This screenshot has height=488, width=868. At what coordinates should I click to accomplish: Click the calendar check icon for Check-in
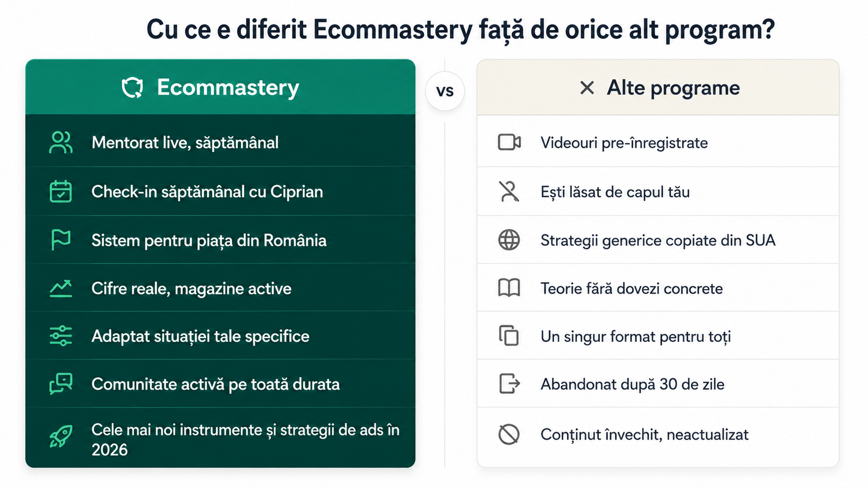tap(61, 191)
